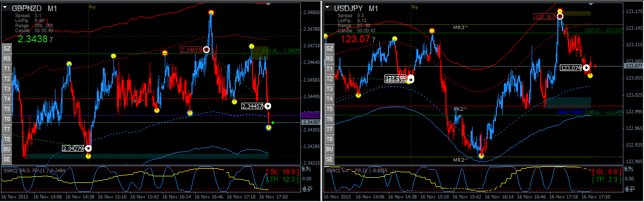This screenshot has width=644, height=202.
Task: Click the SZ button on USDJPY chart
Action: pyautogui.click(x=330, y=48)
